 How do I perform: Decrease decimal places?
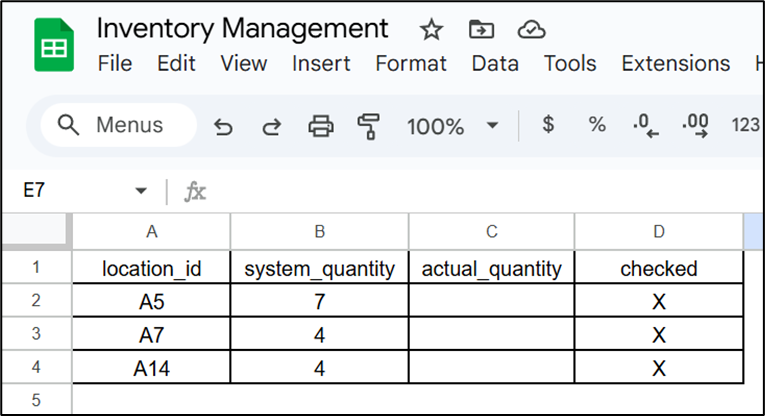[x=647, y=126]
